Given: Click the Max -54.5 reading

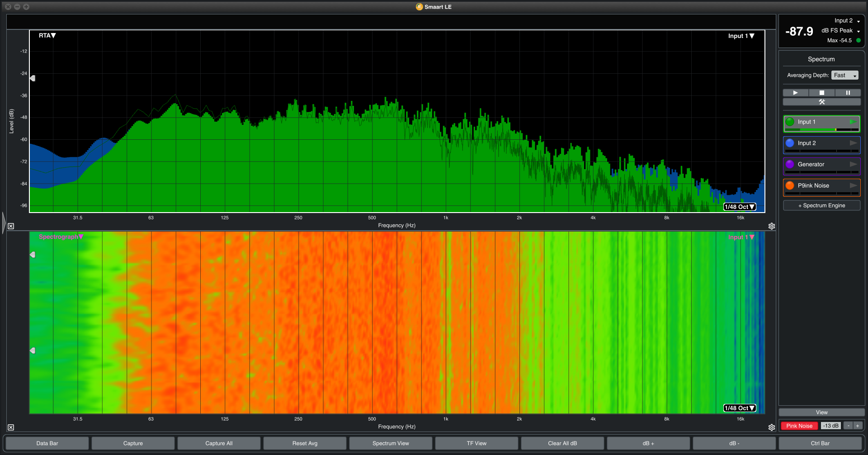Looking at the screenshot, I should click(x=839, y=40).
